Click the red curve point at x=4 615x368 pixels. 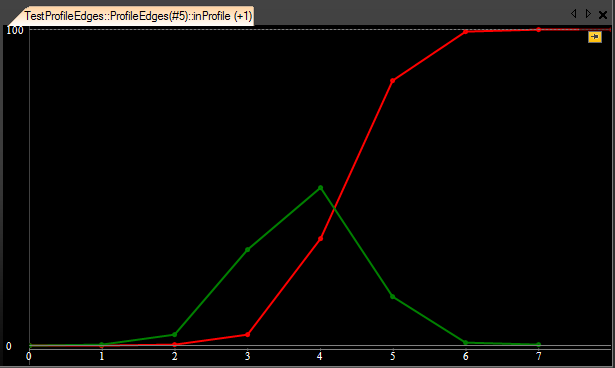[320, 239]
